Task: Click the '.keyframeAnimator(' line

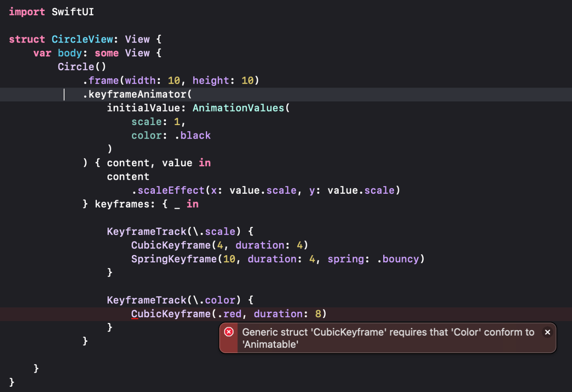Action: pos(137,94)
